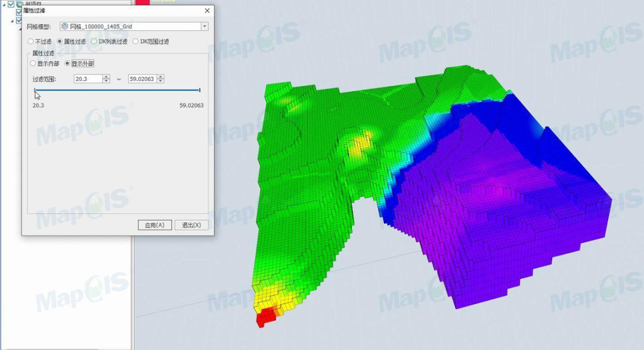The height and width of the screenshot is (350, 644).
Task: Collapse the 新项目 tree node arrow
Action: point(4,5)
